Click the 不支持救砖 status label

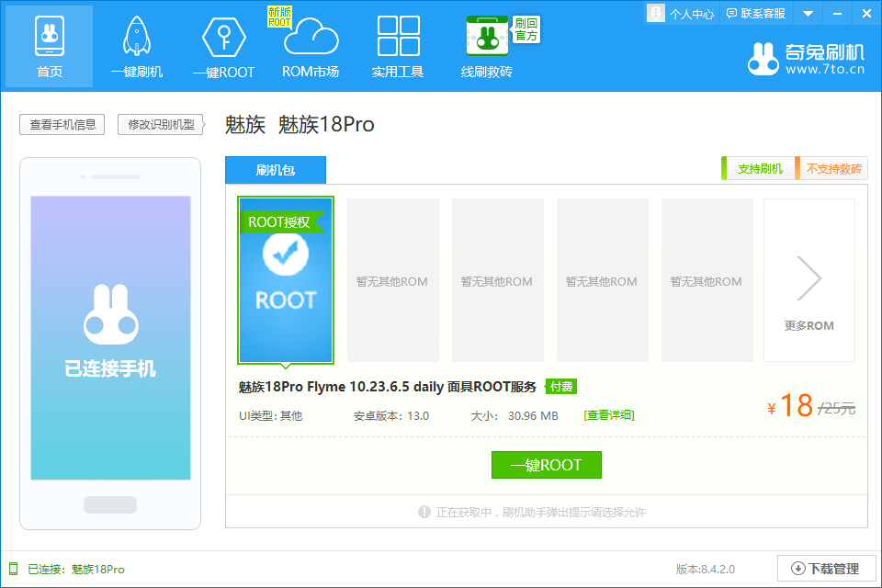coord(832,169)
